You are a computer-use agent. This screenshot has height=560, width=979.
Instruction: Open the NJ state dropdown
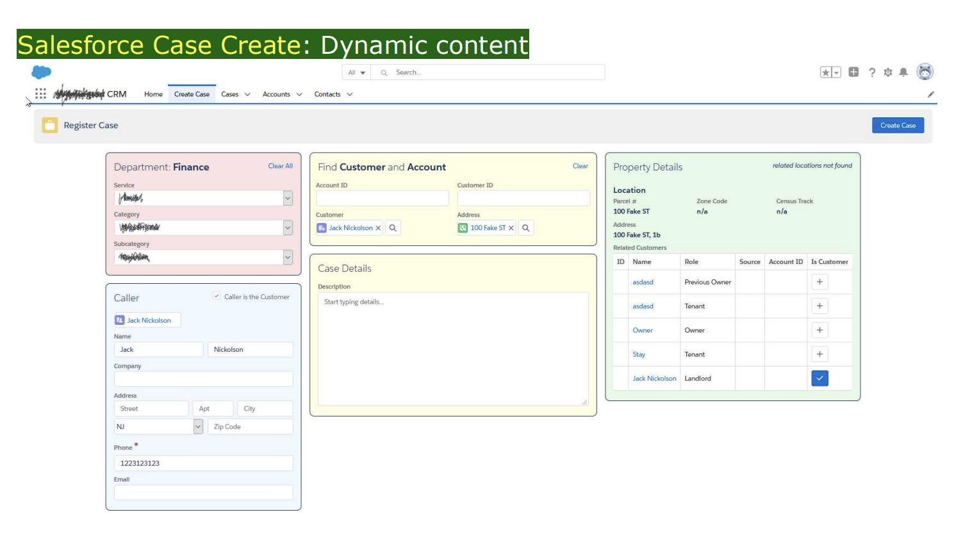tap(198, 427)
